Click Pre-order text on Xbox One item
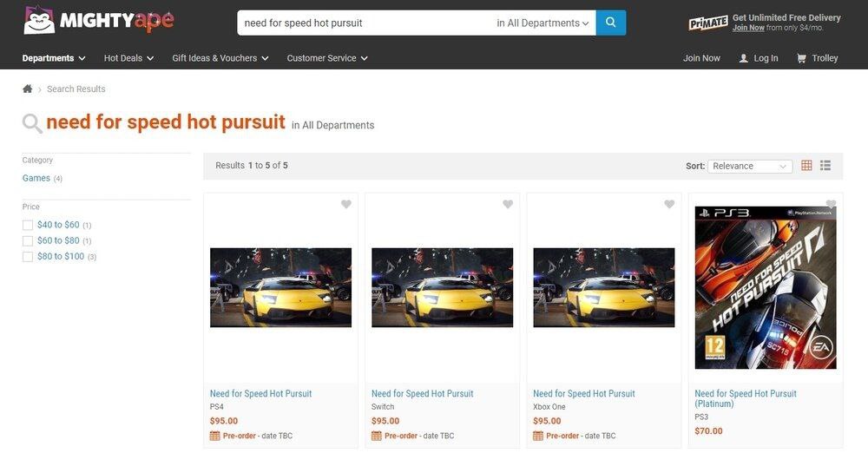 click(562, 436)
